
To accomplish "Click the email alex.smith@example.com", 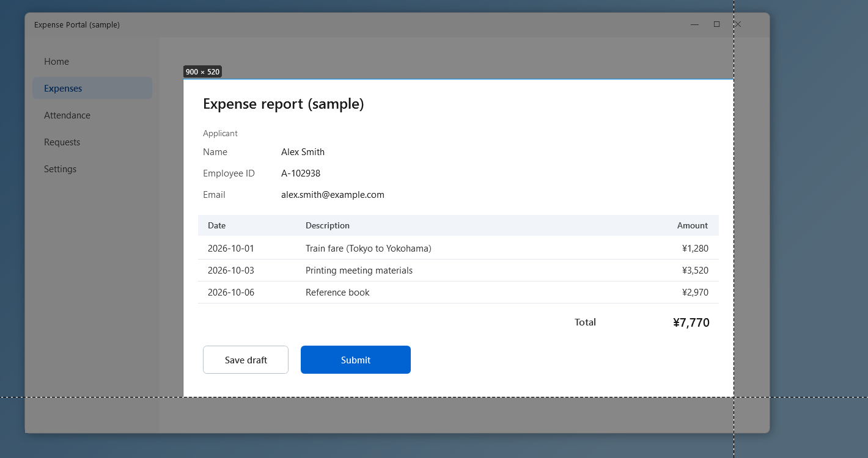I will 333,195.
